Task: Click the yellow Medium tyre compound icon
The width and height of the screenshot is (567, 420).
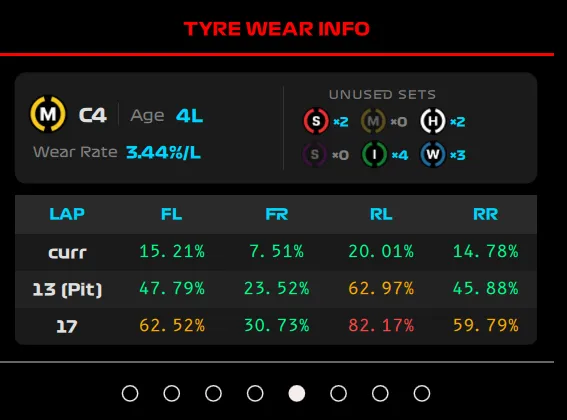Action: coord(48,114)
